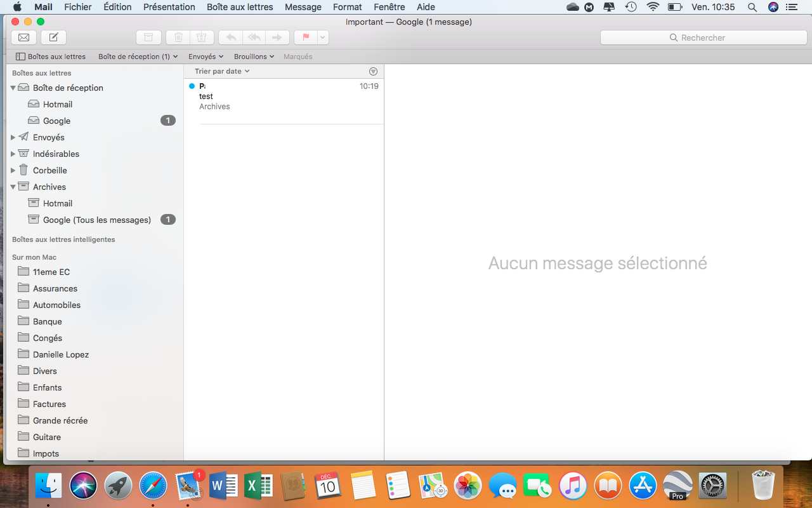This screenshot has height=508, width=812.
Task: Select the Google inbox mailbox
Action: pyautogui.click(x=56, y=121)
